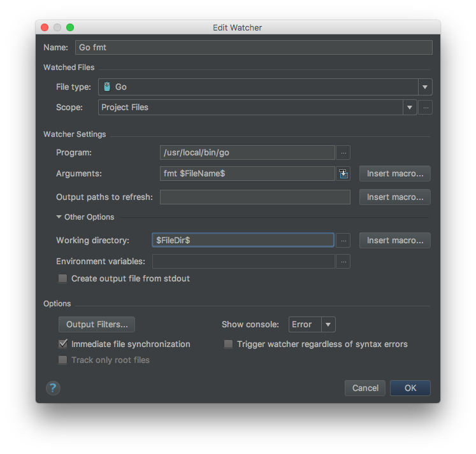Click the help question mark icon
Image resolution: width=476 pixels, height=454 pixels.
coord(53,388)
